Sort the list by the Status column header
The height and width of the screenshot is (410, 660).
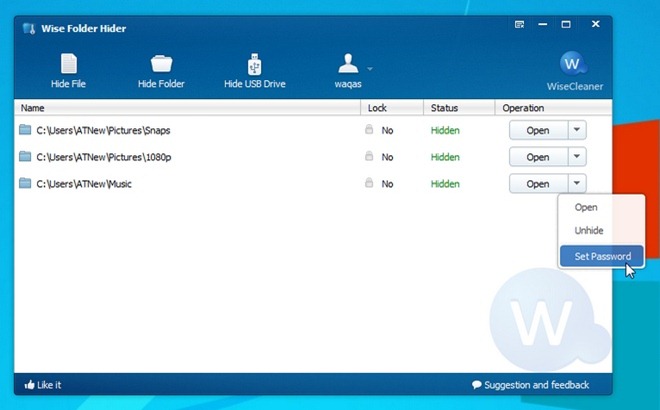pyautogui.click(x=459, y=108)
